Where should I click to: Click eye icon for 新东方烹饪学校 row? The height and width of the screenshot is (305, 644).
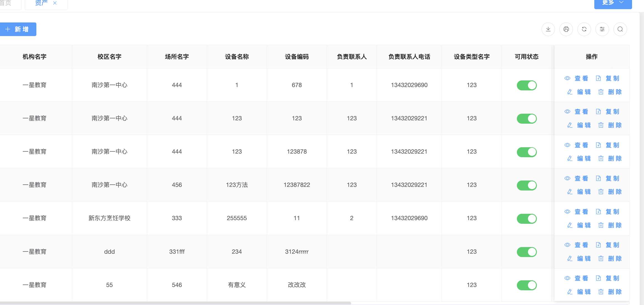567,212
